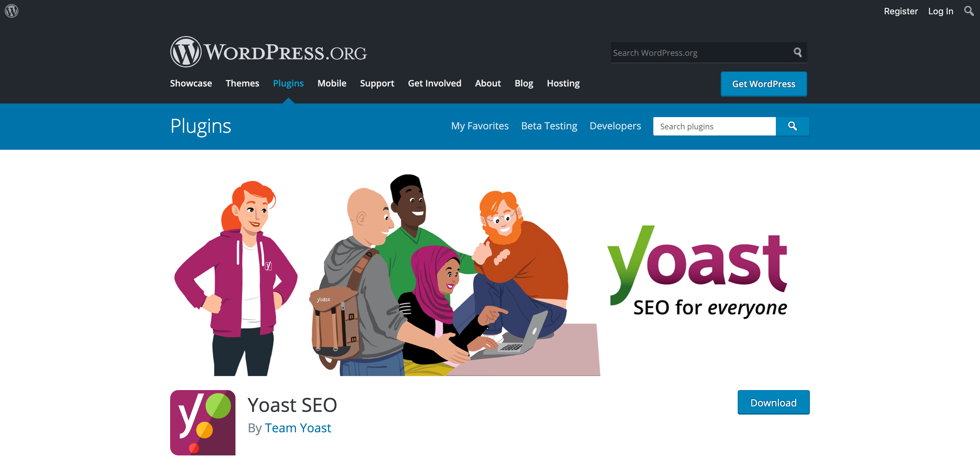The image size is (980, 467).
Task: Go to the Showcase page
Action: (x=191, y=83)
